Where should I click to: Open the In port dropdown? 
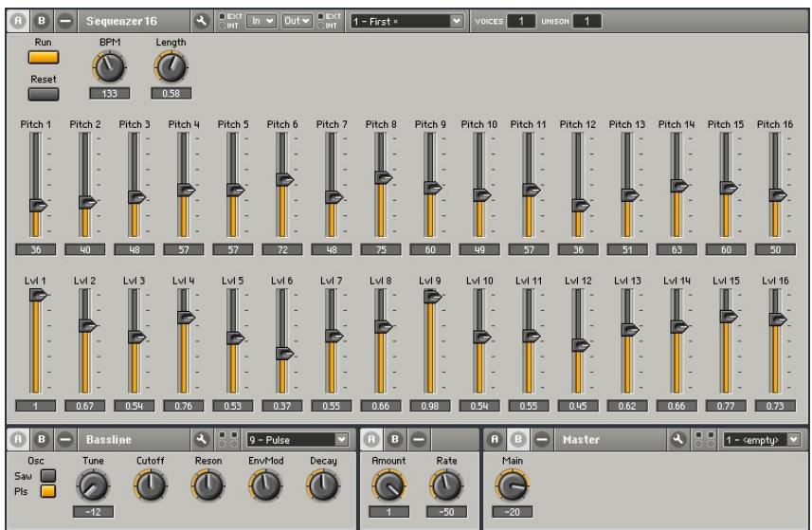pyautogui.click(x=261, y=21)
